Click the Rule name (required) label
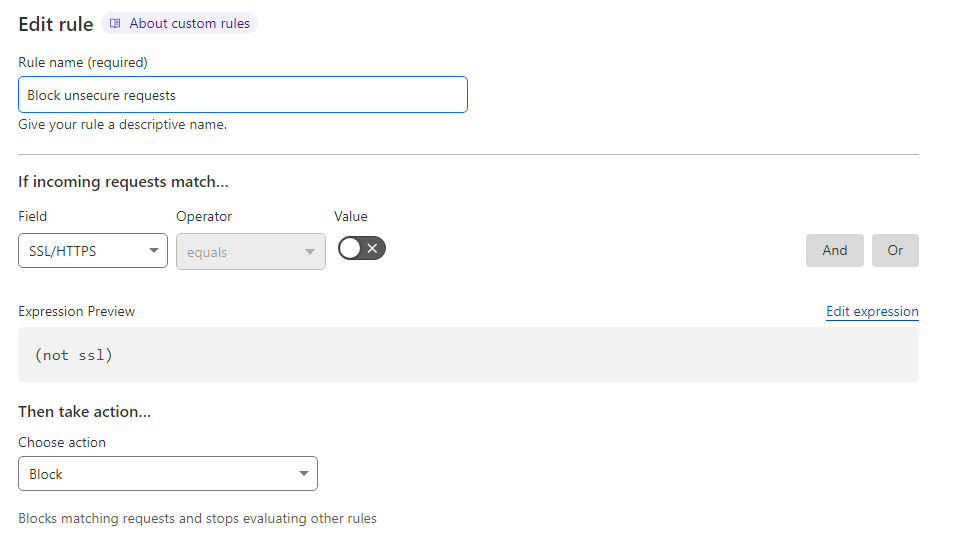Image resolution: width=955 pixels, height=554 pixels. point(83,62)
